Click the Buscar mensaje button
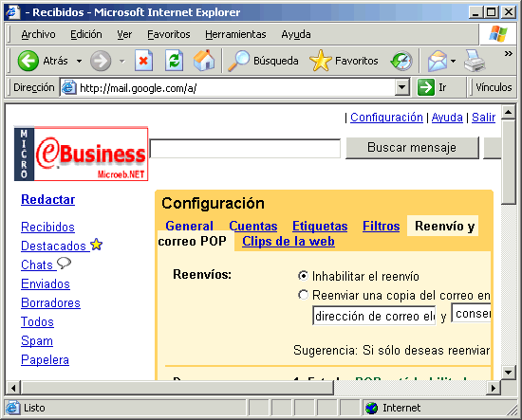The image size is (522, 420). [x=412, y=148]
